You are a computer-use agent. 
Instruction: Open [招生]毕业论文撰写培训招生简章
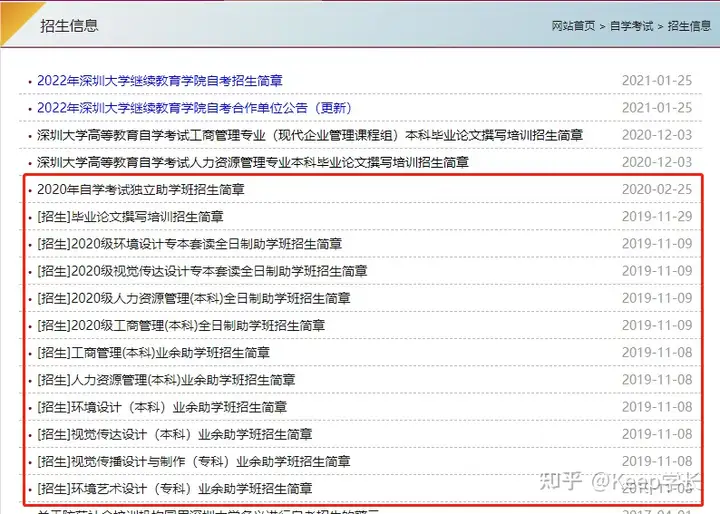[x=130, y=216]
